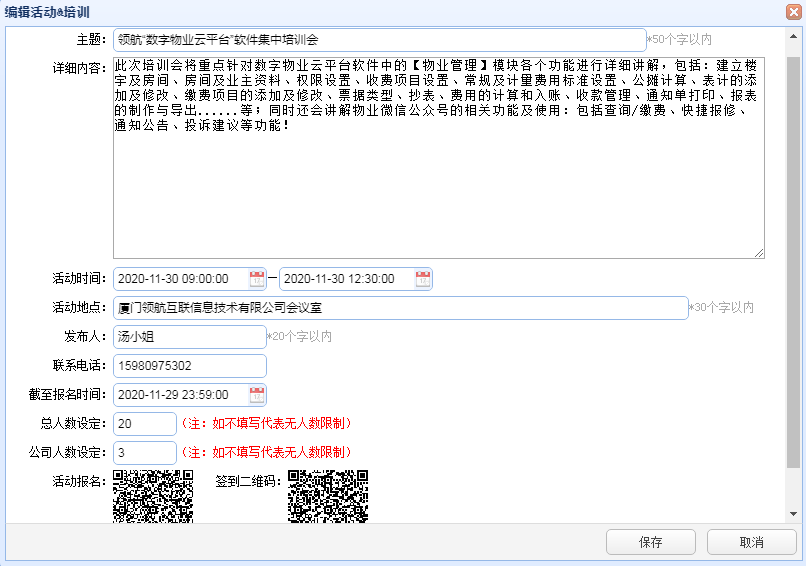This screenshot has height=566, width=806.
Task: Open the calendar for the registration deadline (截至报名时间)
Action: pos(257,395)
